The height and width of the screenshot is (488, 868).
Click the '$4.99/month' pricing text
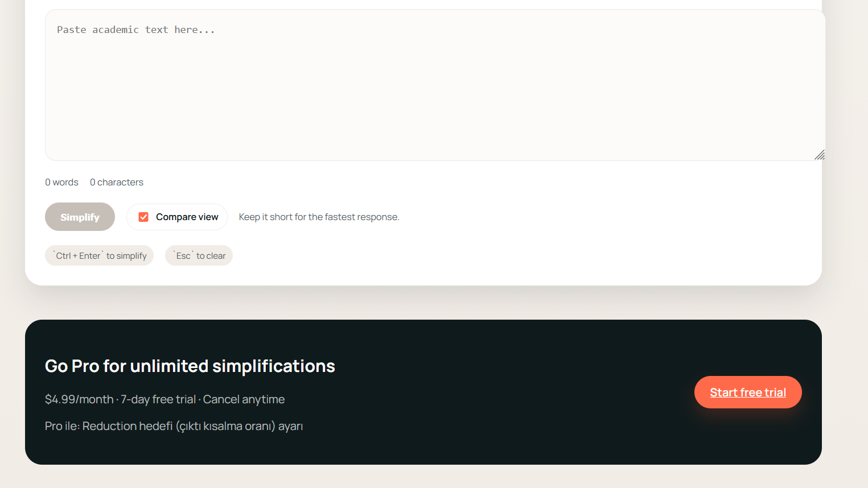tap(79, 399)
